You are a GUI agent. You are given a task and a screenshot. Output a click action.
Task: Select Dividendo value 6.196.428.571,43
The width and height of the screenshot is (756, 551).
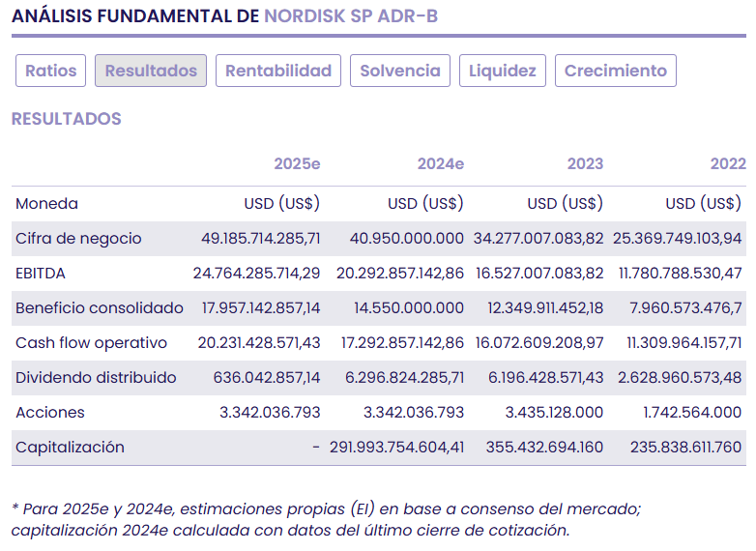(546, 377)
